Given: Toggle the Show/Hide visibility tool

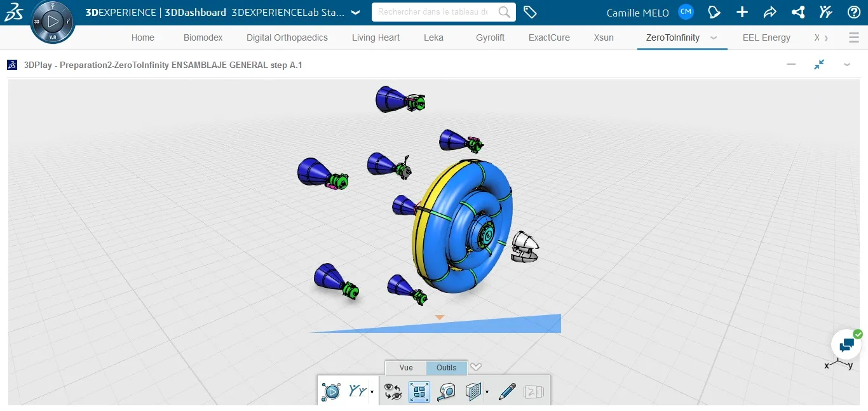Looking at the screenshot, I should (x=393, y=391).
